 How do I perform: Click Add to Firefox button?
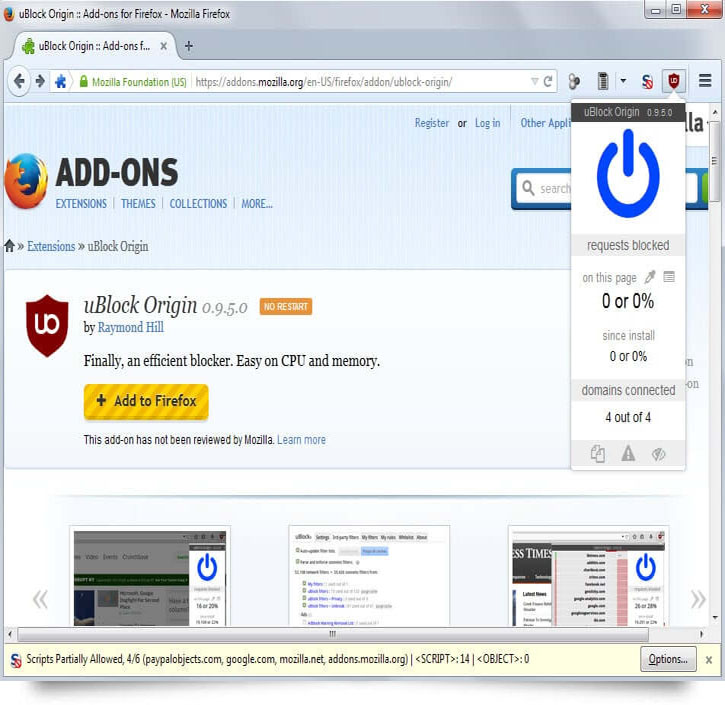[146, 401]
